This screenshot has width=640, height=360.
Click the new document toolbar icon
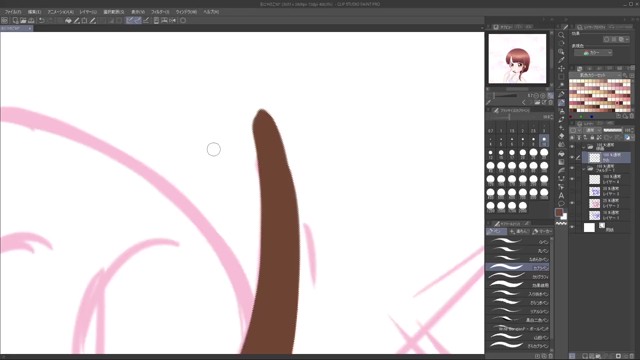tap(15, 20)
